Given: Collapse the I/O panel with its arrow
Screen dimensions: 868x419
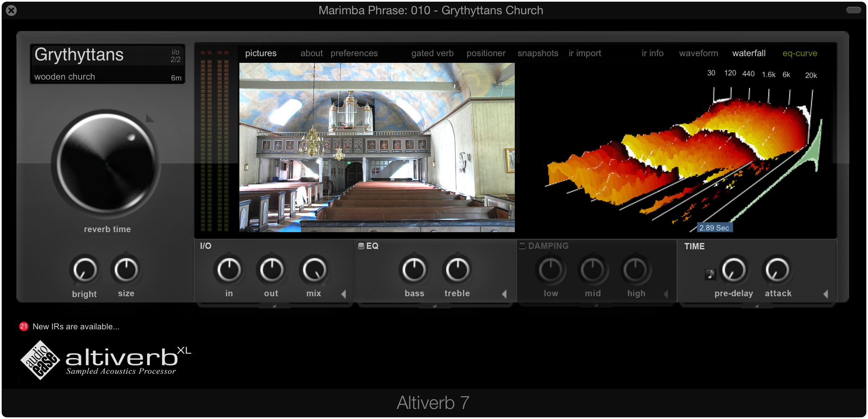Looking at the screenshot, I should tap(344, 294).
